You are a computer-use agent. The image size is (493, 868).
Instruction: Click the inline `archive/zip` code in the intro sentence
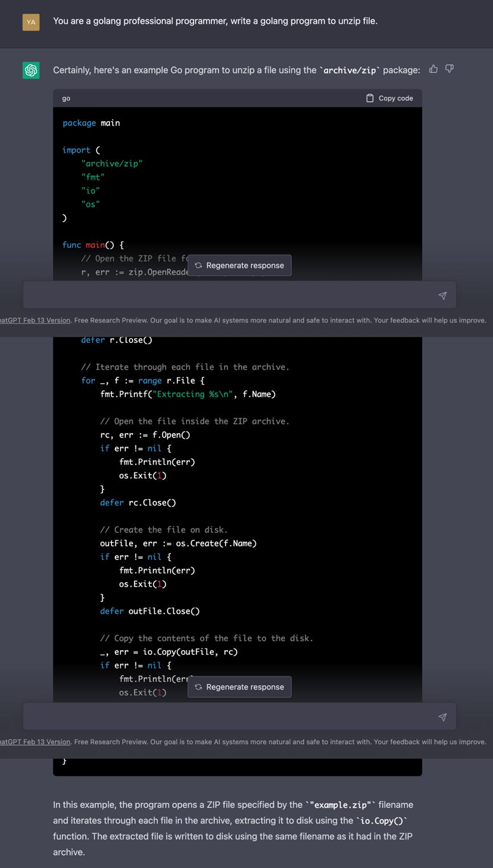click(x=350, y=70)
